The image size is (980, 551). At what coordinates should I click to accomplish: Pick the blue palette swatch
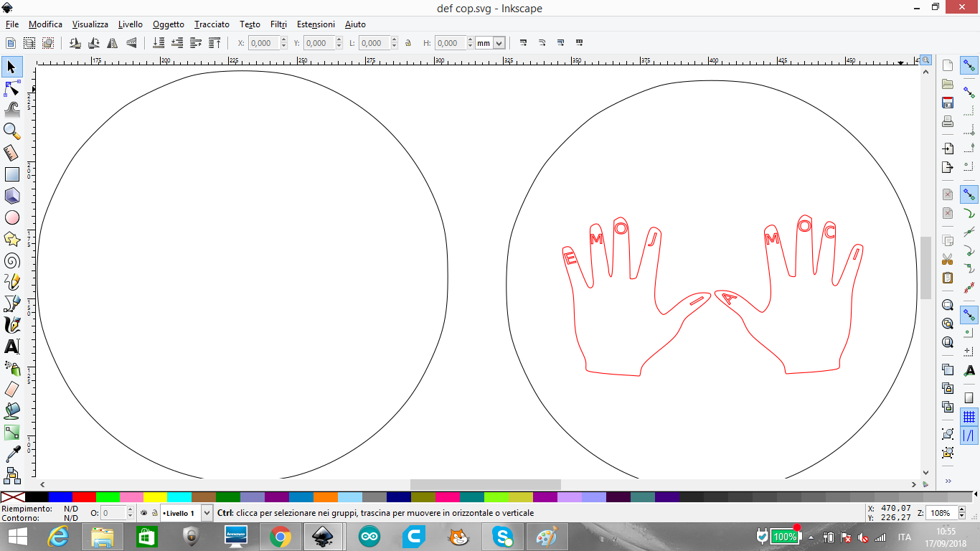(x=60, y=496)
